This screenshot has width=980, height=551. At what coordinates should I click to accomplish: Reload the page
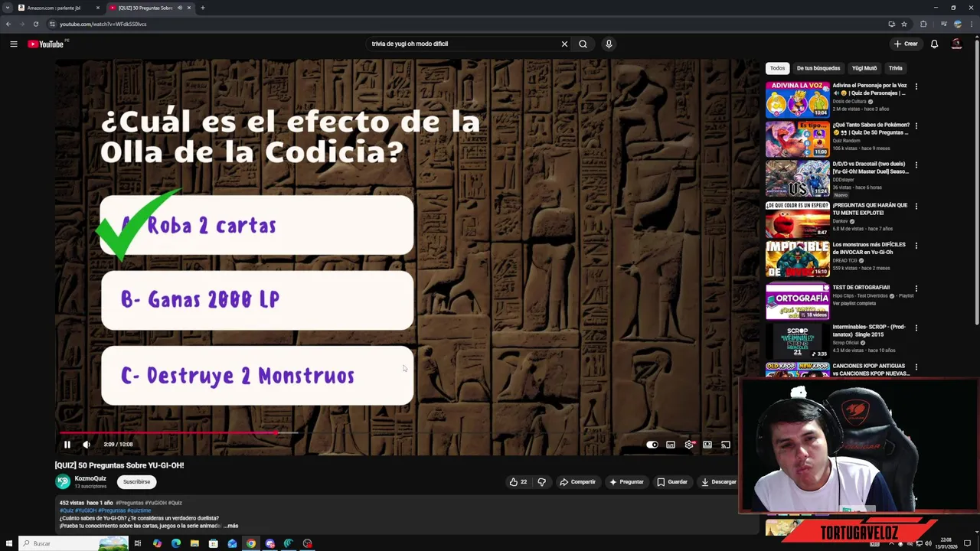pyautogui.click(x=35, y=24)
